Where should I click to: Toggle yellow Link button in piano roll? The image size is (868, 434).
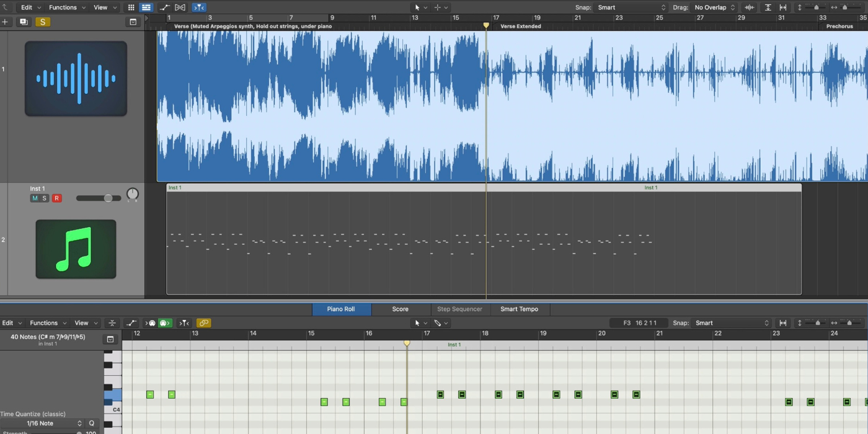coord(203,323)
